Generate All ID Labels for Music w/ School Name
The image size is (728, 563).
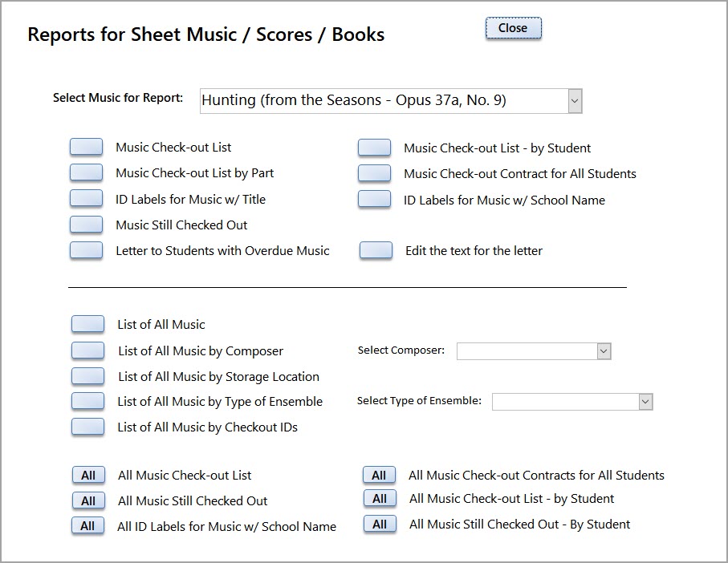[x=87, y=525]
